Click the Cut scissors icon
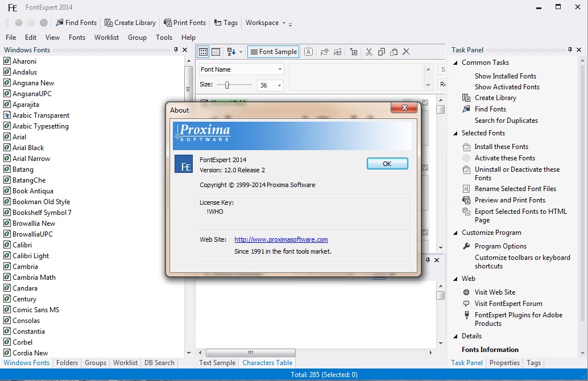The height and width of the screenshot is (381, 588). (369, 52)
